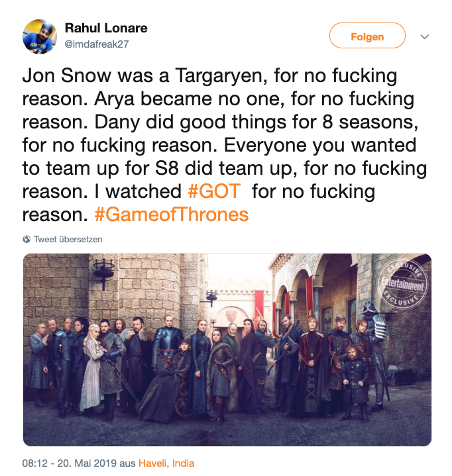Open the #GOT hashtag

pyautogui.click(x=214, y=191)
